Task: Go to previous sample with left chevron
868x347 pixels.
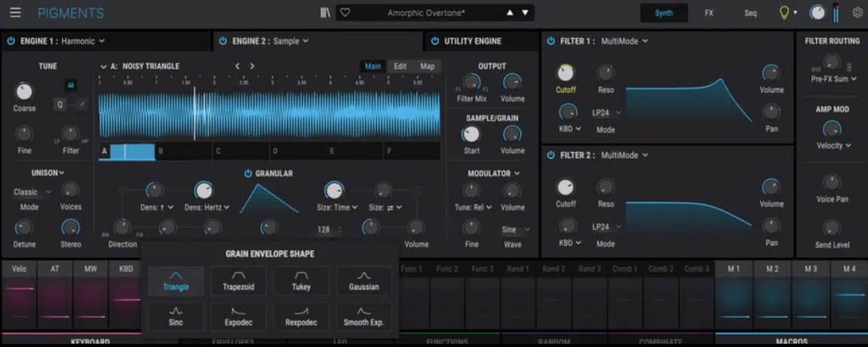Action: pyautogui.click(x=238, y=66)
